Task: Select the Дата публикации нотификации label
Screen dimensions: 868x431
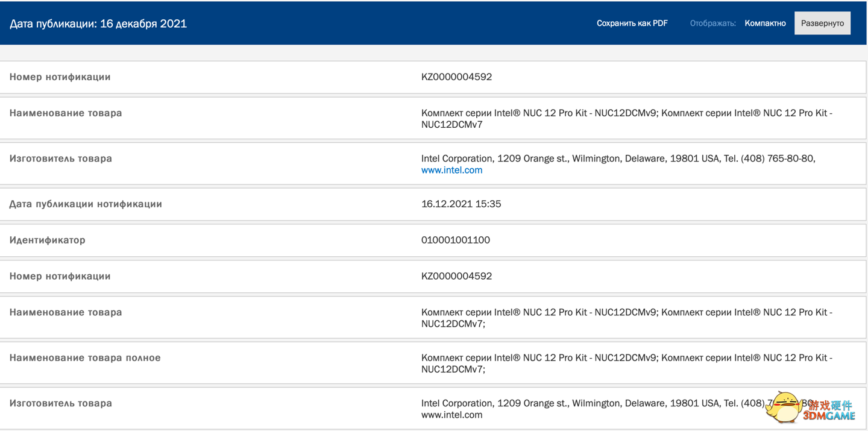Action: pos(86,204)
